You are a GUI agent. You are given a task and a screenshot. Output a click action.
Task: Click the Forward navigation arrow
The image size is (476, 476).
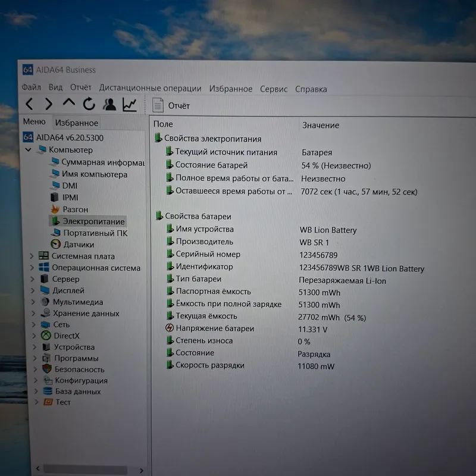49,104
